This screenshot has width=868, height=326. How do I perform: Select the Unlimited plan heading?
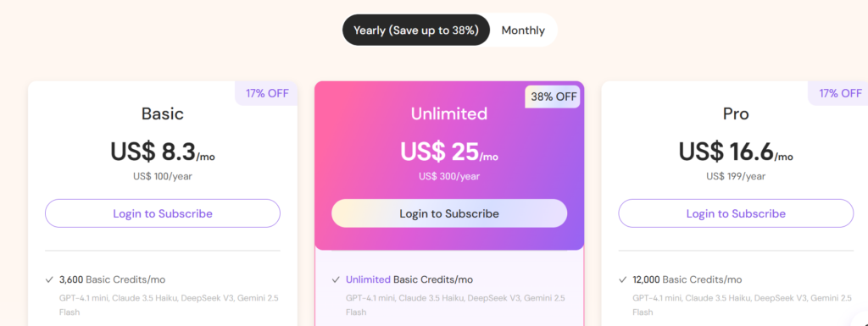pyautogui.click(x=449, y=113)
